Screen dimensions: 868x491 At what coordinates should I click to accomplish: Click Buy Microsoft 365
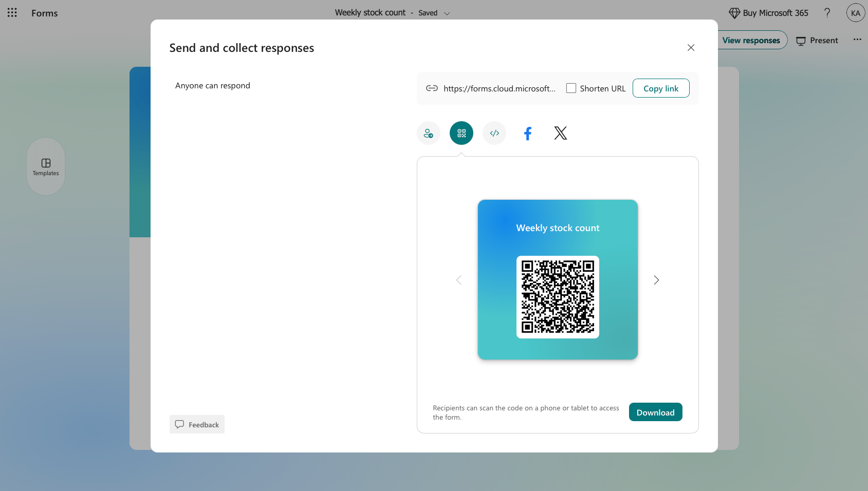pos(769,13)
